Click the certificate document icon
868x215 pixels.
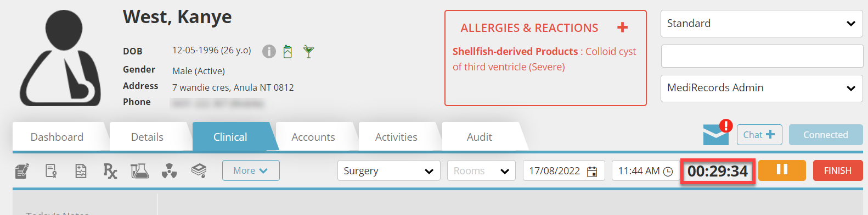tap(51, 171)
